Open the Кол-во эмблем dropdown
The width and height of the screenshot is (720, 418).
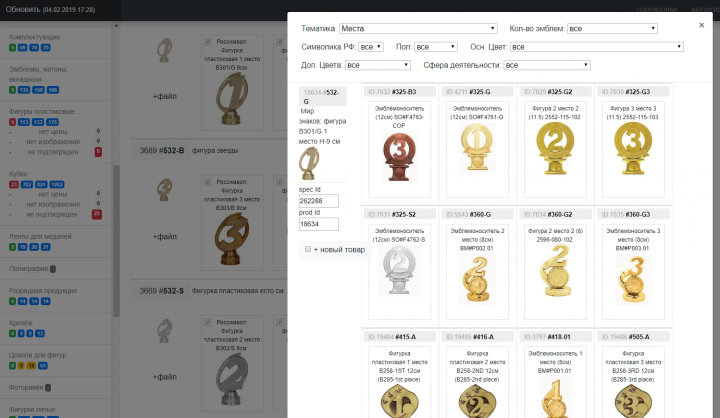point(612,28)
